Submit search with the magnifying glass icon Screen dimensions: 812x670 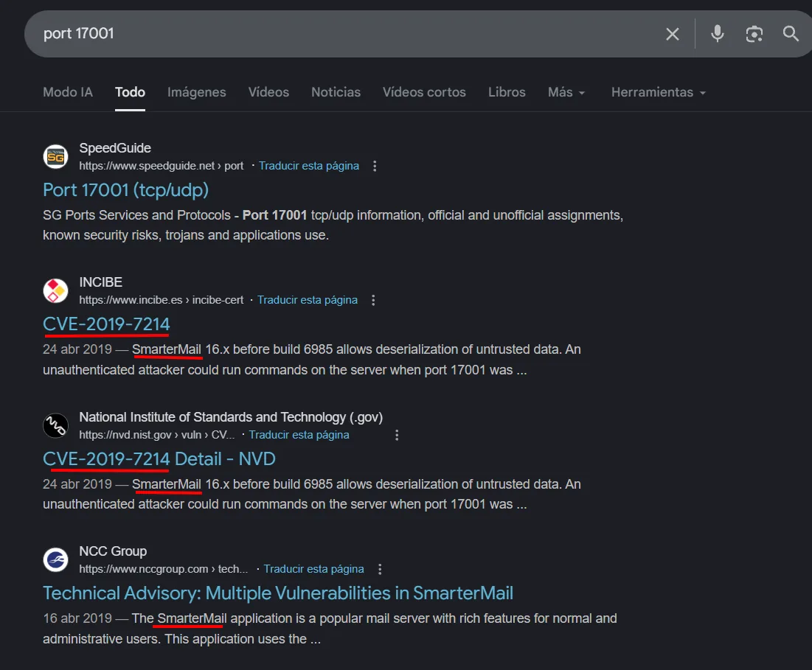coord(791,34)
